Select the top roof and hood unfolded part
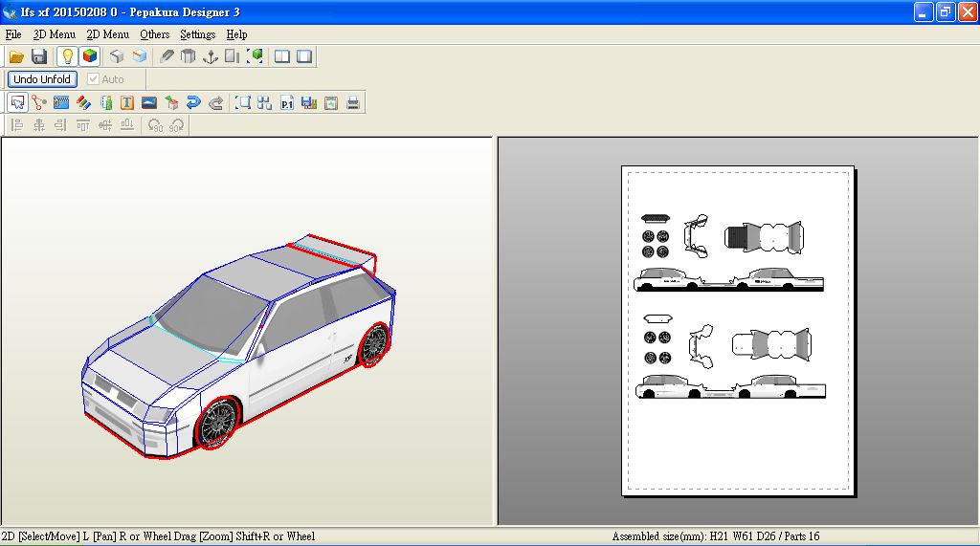980x546 pixels. click(764, 237)
